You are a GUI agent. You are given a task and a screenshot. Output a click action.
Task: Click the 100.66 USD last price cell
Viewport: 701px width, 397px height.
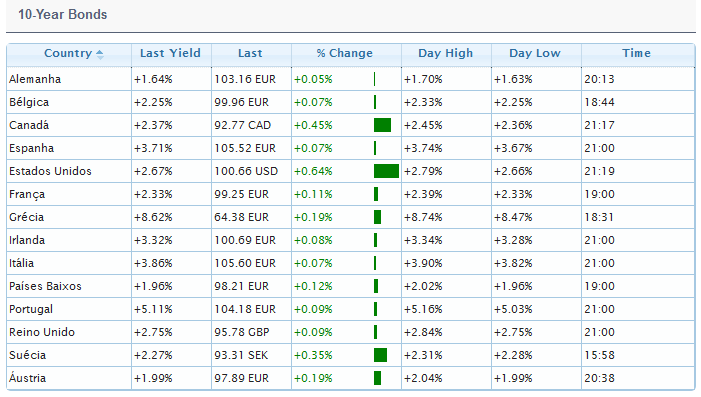tap(246, 171)
